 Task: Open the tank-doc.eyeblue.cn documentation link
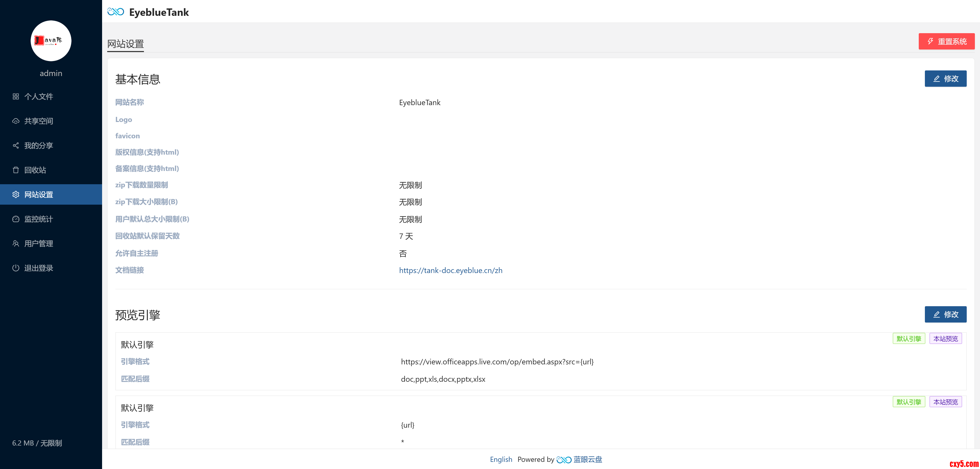pos(450,270)
